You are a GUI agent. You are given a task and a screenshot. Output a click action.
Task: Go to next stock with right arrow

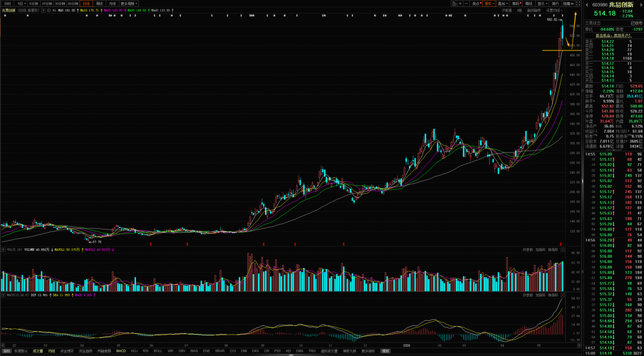640,4
